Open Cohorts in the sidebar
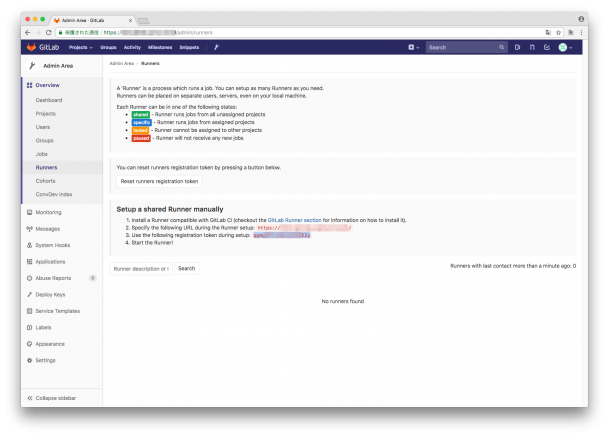 (45, 181)
